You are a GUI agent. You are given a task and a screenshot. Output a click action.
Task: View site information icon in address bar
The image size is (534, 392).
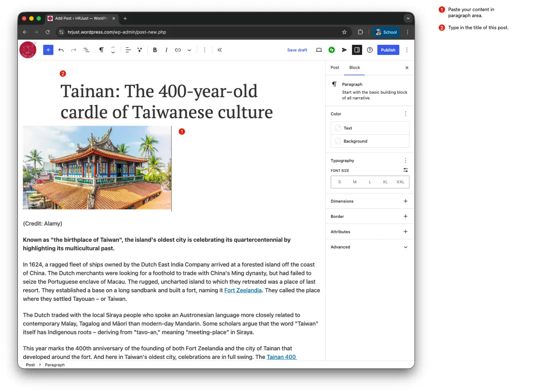(x=61, y=32)
